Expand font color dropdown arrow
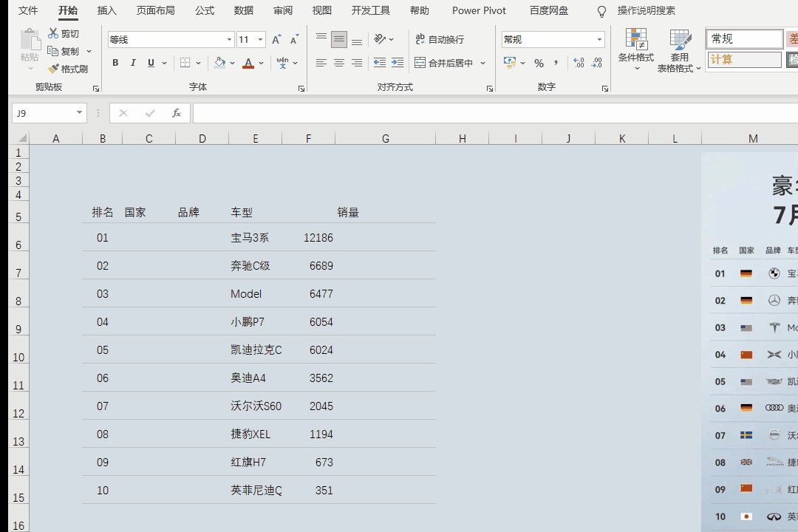This screenshot has height=532, width=798. coord(261,63)
